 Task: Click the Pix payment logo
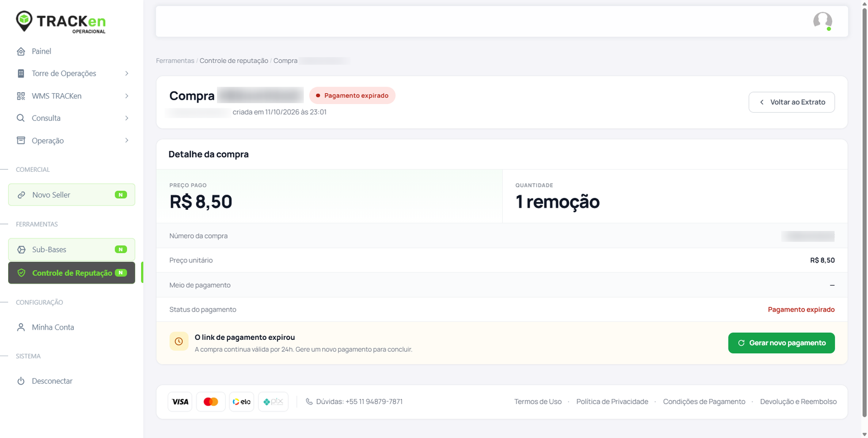pos(273,402)
